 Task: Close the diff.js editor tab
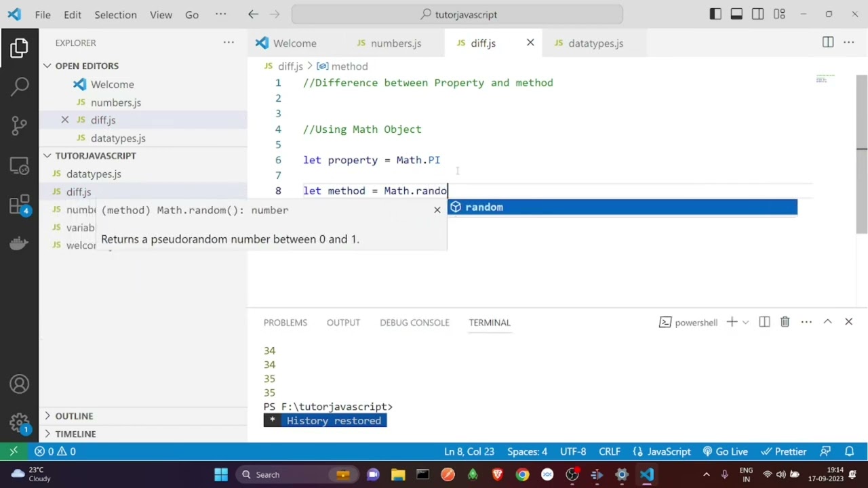coord(530,43)
